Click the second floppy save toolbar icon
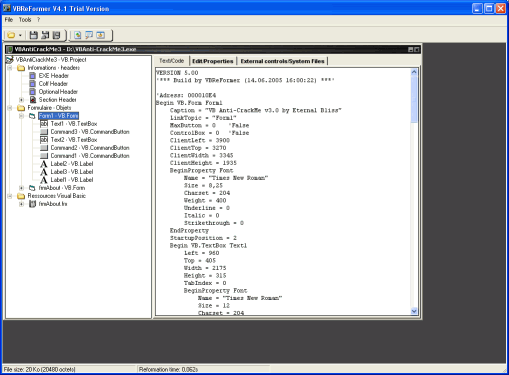This screenshot has height=375, width=509. click(x=45, y=35)
